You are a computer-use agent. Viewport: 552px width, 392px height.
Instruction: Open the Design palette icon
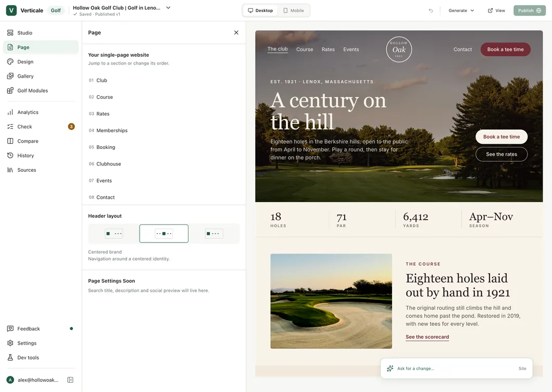pyautogui.click(x=10, y=61)
